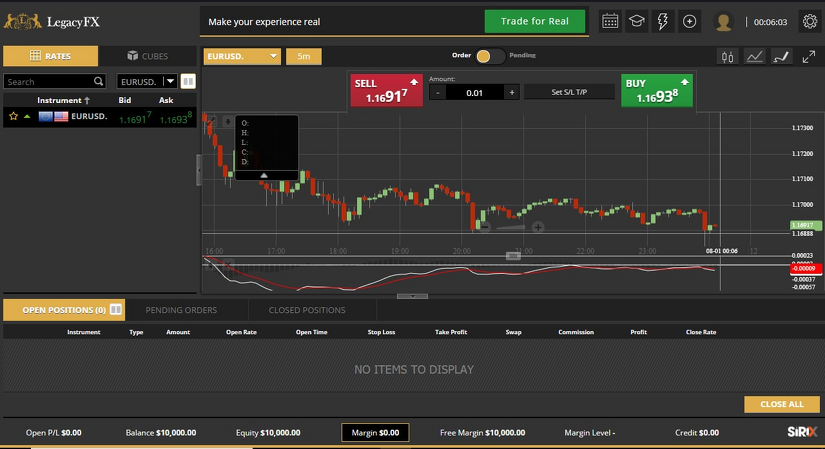Screen dimensions: 825x449
Task: Click the pencil icon on the chart
Action: click(210, 122)
